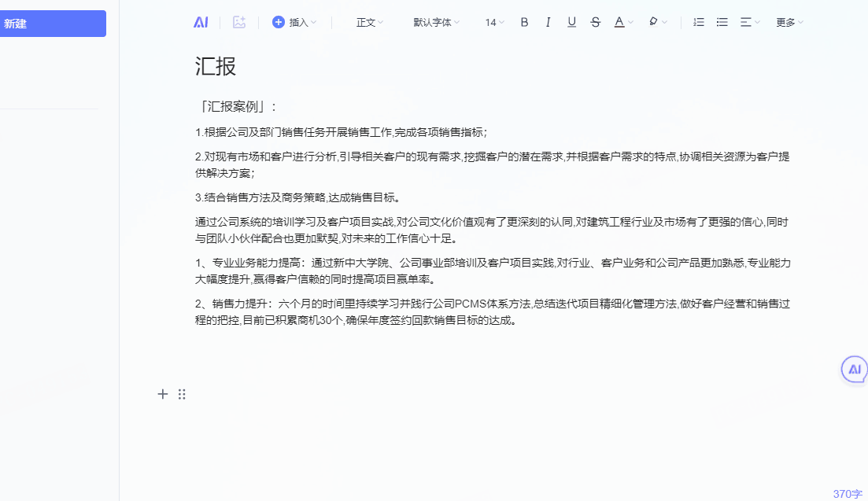The image size is (868, 501).
Task: Click the paragraph starting 1.根据公司及部门
Action: tap(341, 132)
